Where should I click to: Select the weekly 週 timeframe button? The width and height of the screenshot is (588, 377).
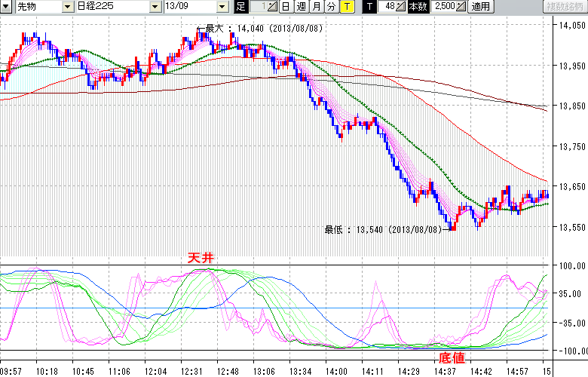click(x=301, y=7)
